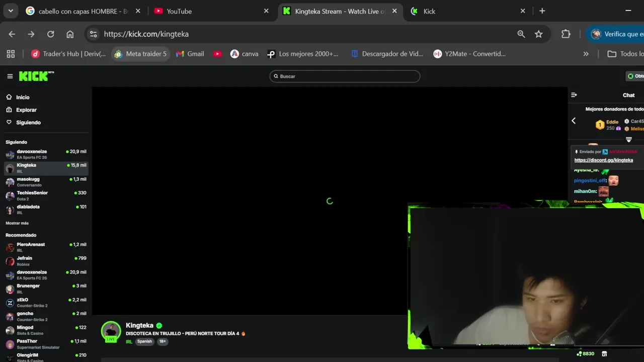Open davooxeneize under the Siguiendo list

[46, 154]
